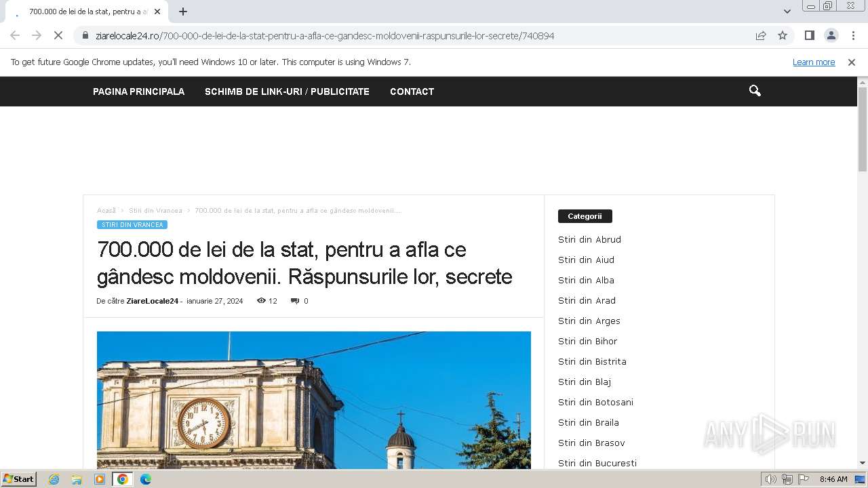Open category Stiri din Braila

point(589,422)
